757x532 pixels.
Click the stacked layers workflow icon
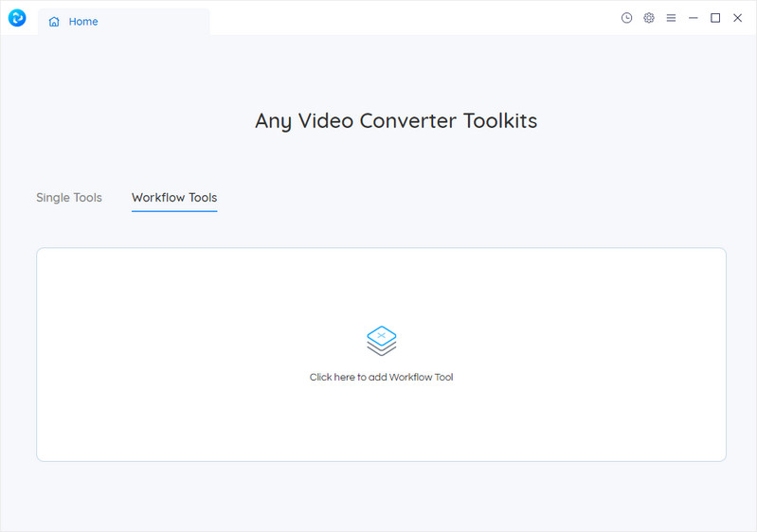[x=382, y=341]
